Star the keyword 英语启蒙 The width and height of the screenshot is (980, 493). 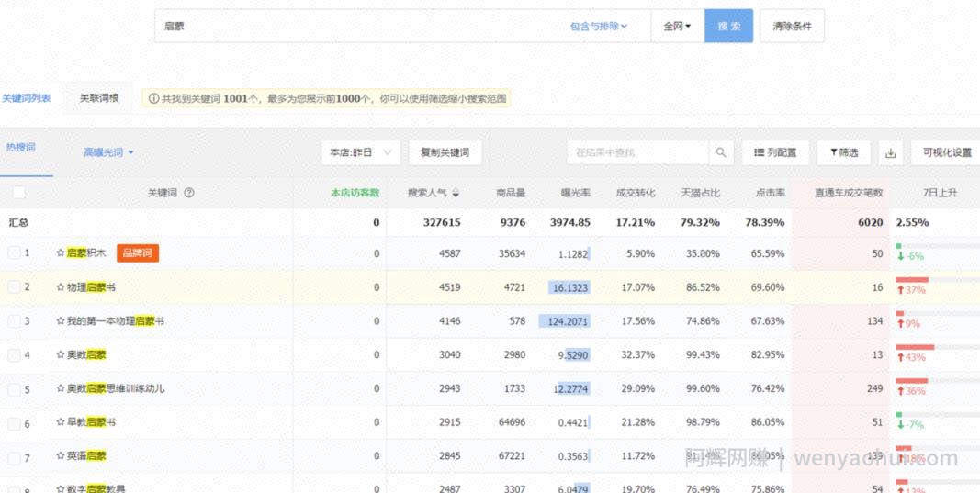(x=61, y=456)
